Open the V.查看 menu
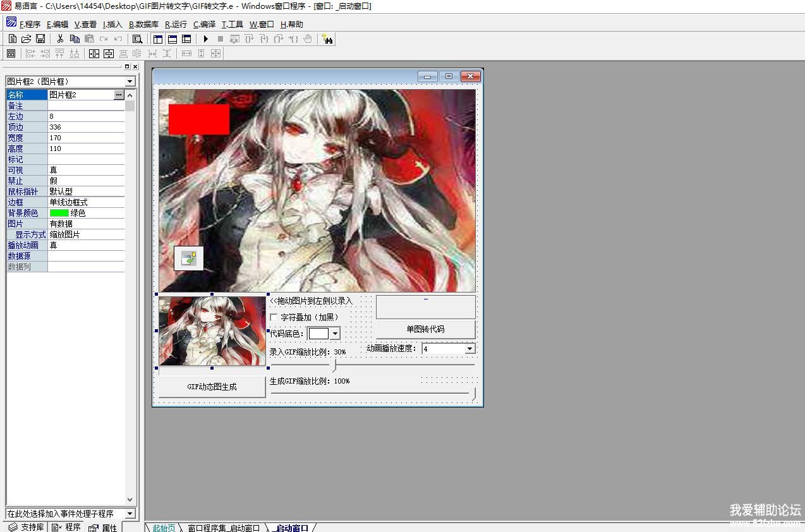805x532 pixels. (85, 25)
